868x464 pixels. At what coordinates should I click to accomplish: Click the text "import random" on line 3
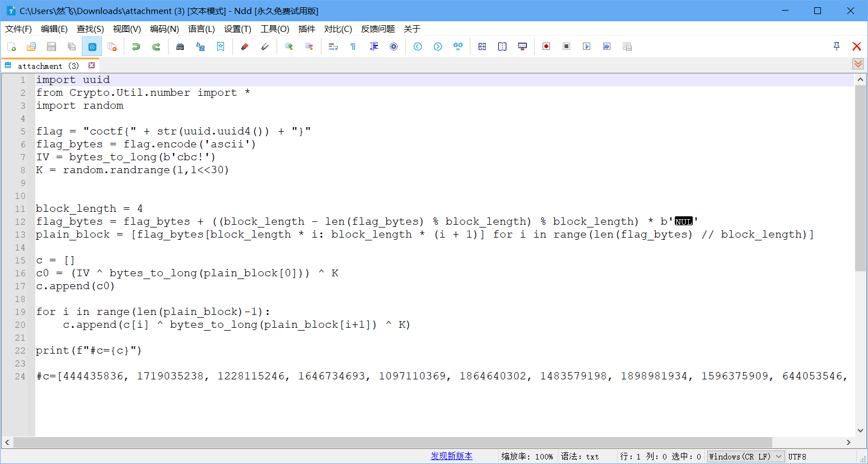point(80,105)
